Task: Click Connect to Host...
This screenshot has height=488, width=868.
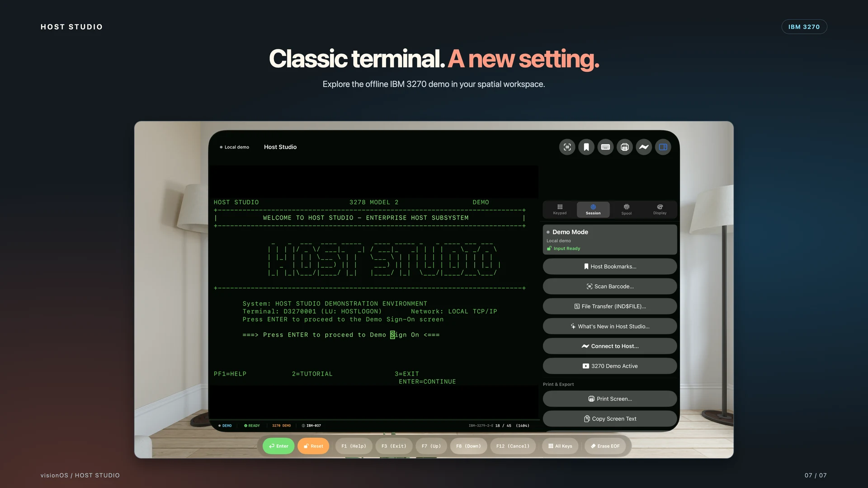Action: 610,346
